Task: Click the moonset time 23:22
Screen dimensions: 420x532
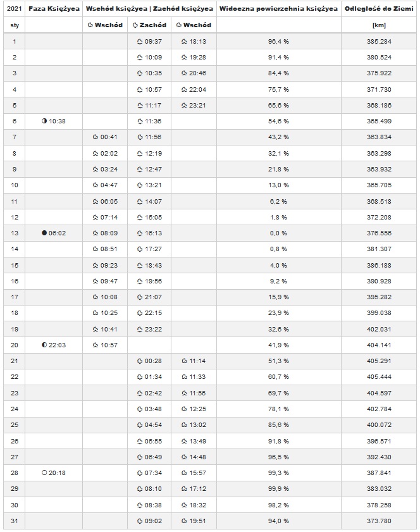Action: coord(153,329)
